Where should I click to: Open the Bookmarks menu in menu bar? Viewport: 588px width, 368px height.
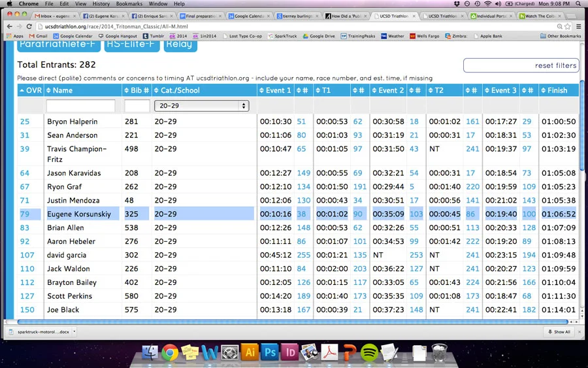pyautogui.click(x=129, y=4)
